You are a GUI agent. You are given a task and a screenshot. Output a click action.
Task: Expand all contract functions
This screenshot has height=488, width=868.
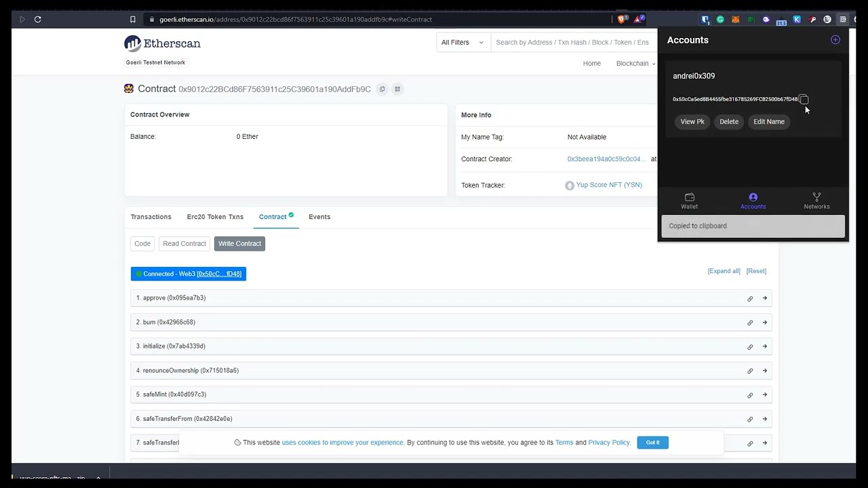(x=724, y=271)
